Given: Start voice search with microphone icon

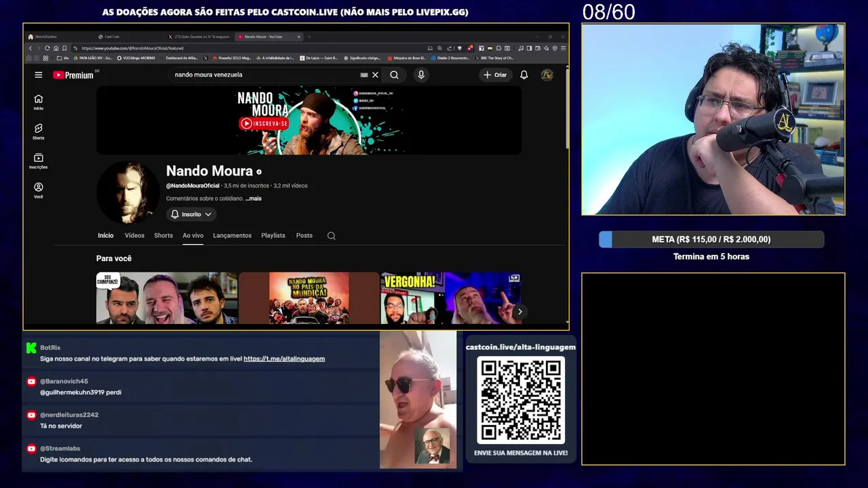Looking at the screenshot, I should [421, 75].
